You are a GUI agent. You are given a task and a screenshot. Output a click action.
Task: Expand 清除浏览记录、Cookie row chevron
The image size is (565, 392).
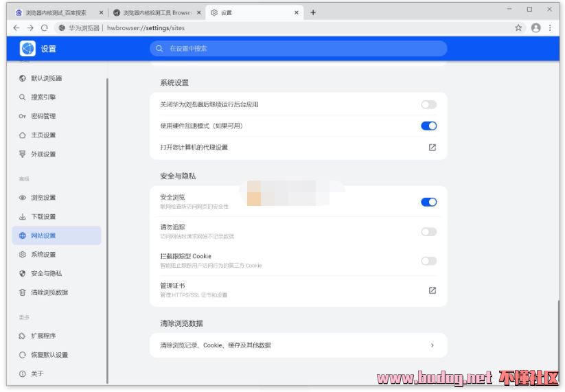[x=433, y=345]
